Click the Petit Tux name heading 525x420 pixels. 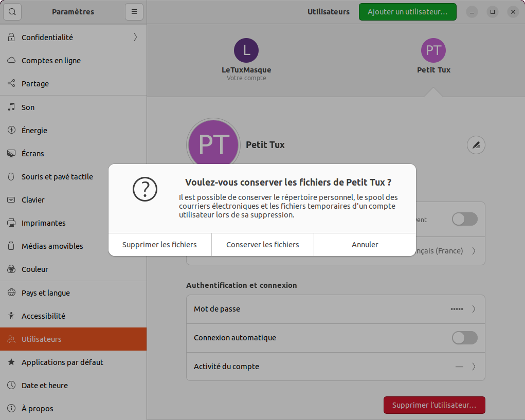(x=265, y=144)
